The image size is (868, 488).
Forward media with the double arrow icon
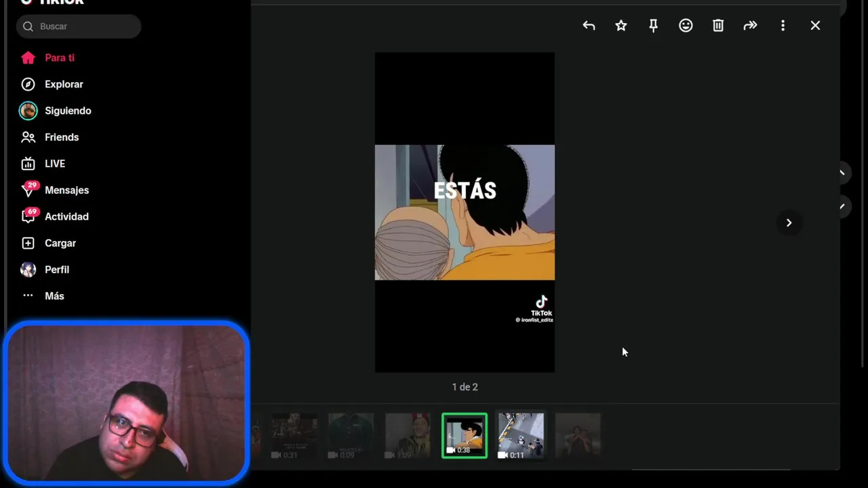[x=750, y=26]
